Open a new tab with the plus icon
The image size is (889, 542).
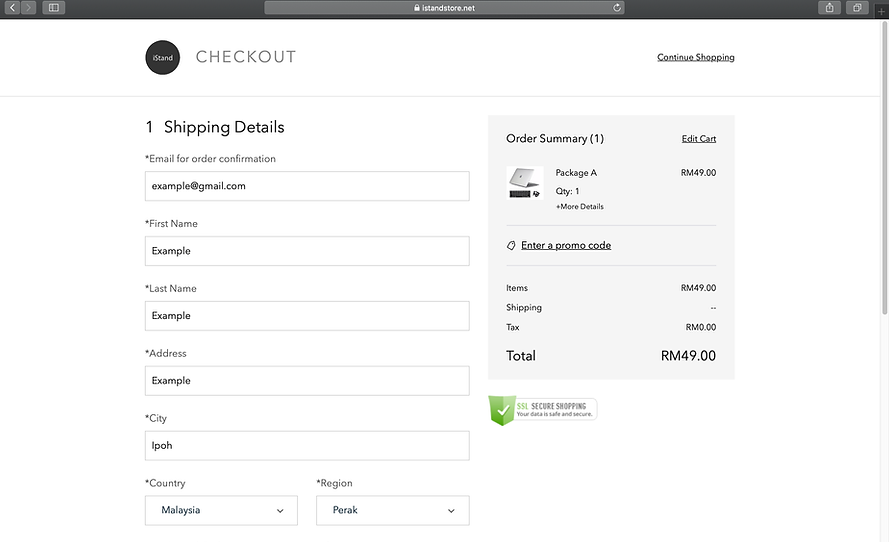pos(881,11)
